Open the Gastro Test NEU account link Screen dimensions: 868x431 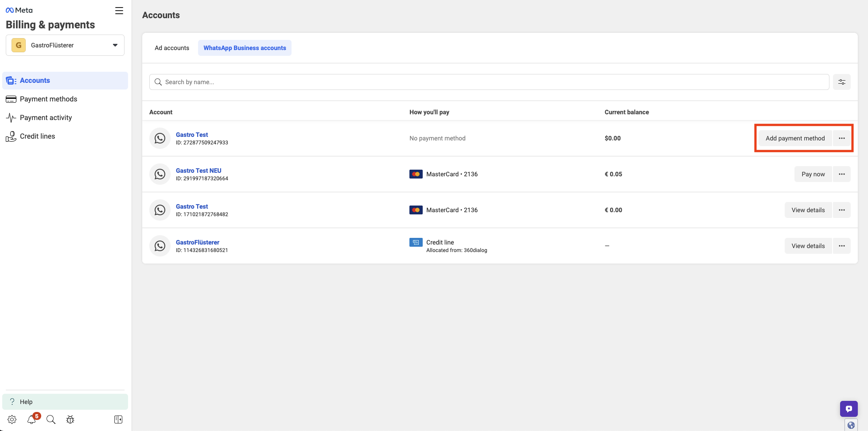coord(199,171)
